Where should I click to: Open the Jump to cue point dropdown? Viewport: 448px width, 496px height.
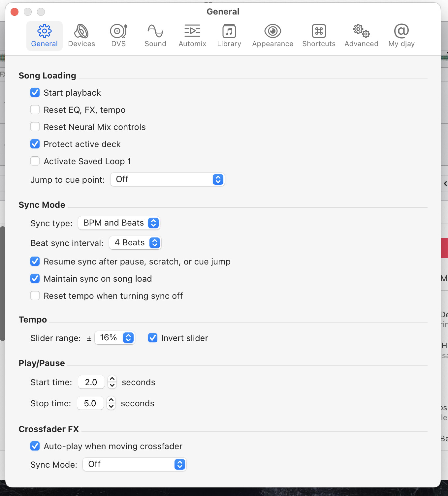pos(168,179)
